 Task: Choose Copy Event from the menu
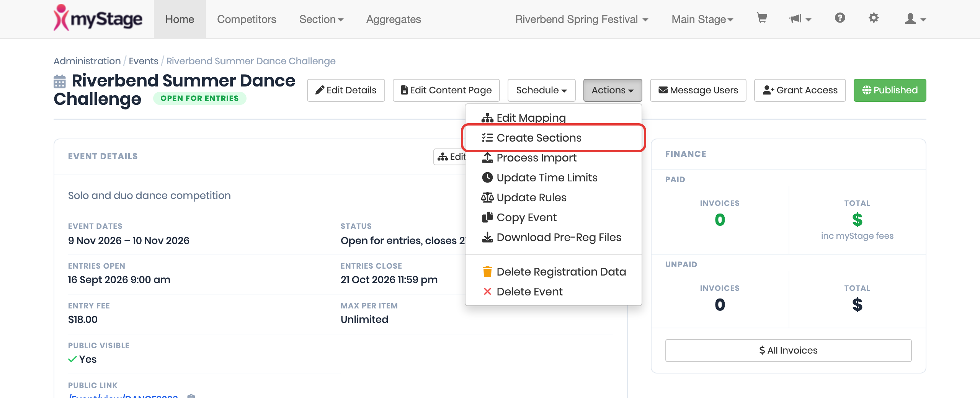pos(554,217)
